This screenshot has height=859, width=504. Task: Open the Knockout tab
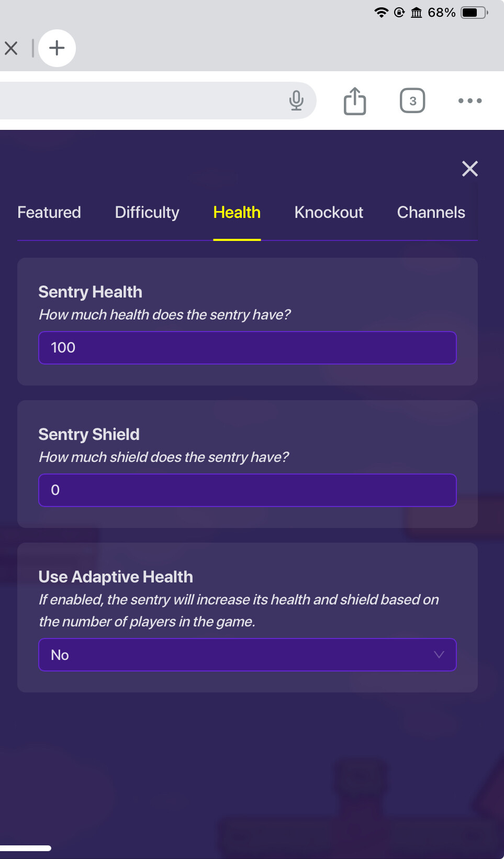point(329,212)
